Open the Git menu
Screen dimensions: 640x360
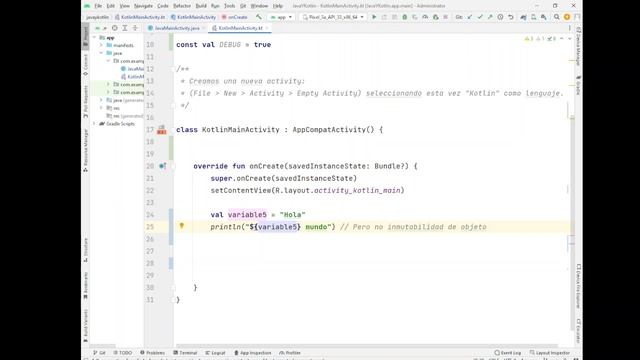[243, 6]
